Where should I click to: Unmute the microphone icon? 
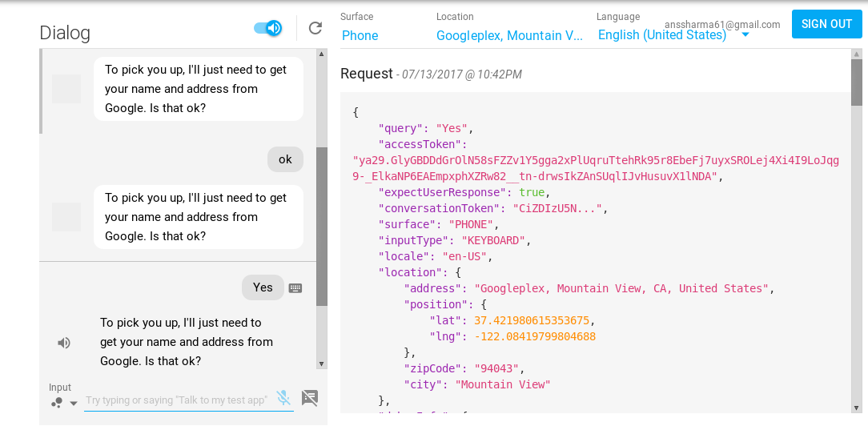tap(283, 398)
